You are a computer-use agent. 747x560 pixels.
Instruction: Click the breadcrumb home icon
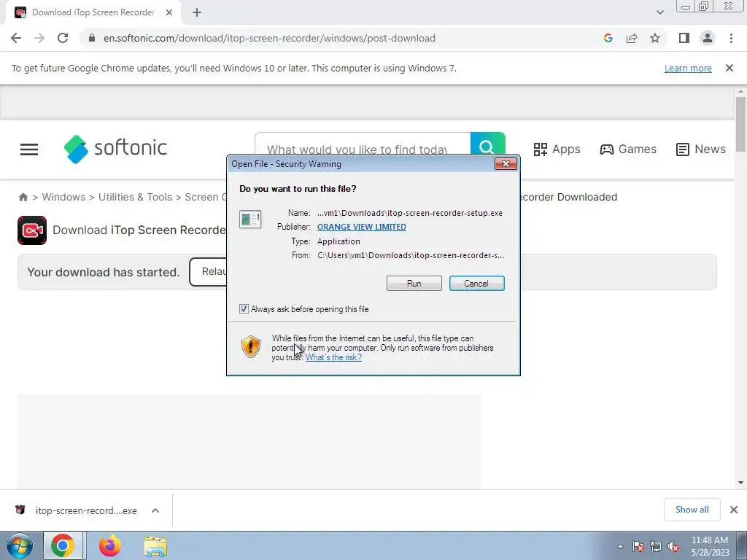23,197
